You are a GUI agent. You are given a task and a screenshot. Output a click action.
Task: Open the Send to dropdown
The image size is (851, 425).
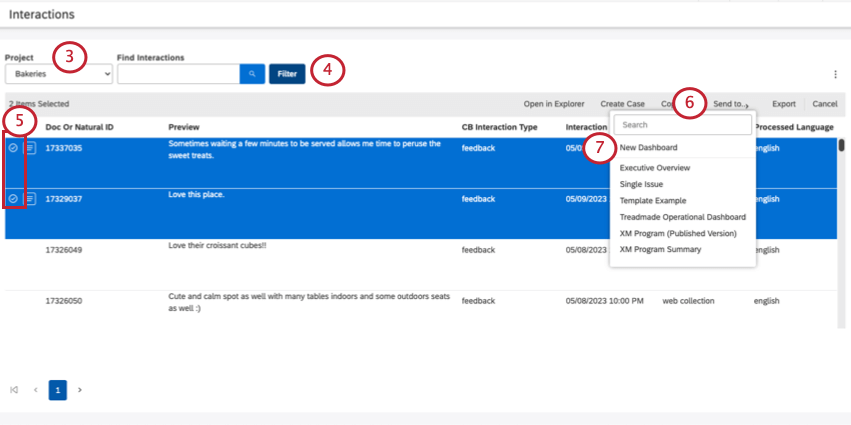730,104
